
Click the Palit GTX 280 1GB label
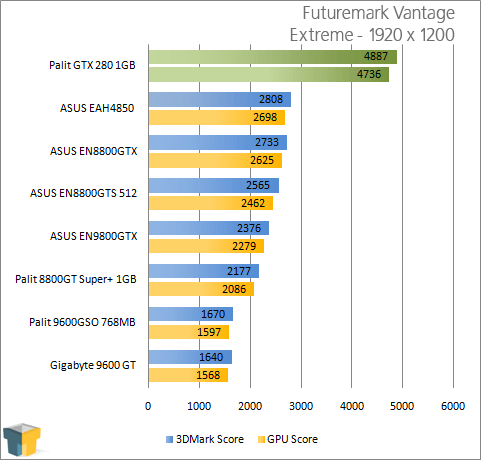point(92,65)
